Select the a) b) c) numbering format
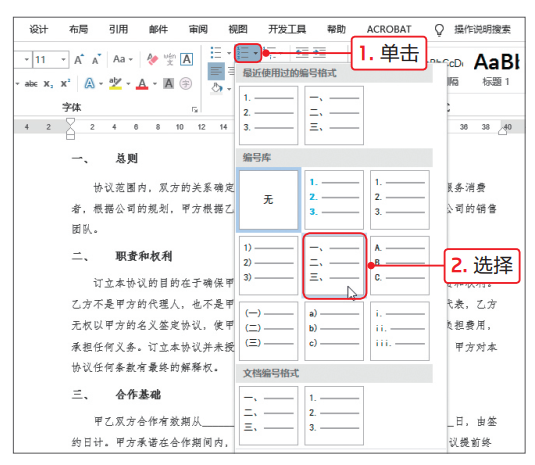This screenshot has height=465, width=535. coord(334,331)
